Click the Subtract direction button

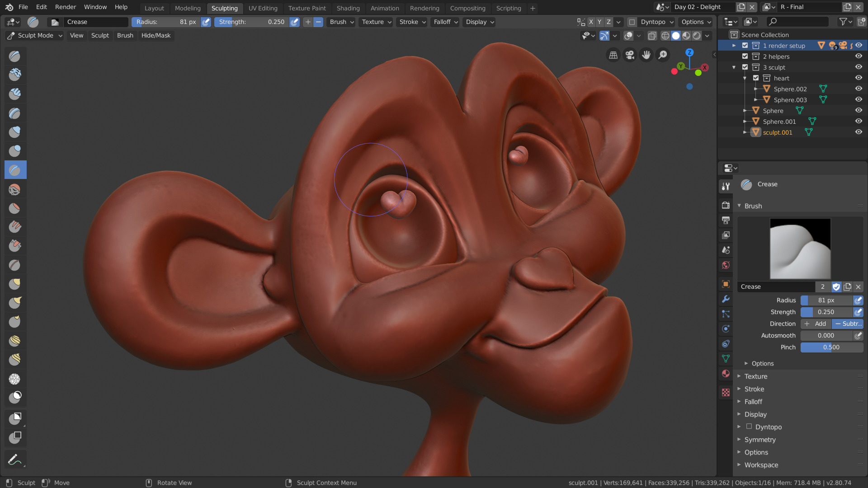[x=847, y=324]
